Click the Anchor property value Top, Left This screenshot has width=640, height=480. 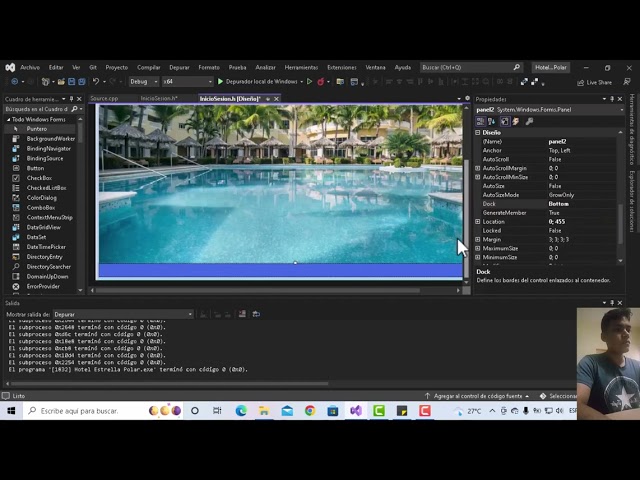point(559,151)
